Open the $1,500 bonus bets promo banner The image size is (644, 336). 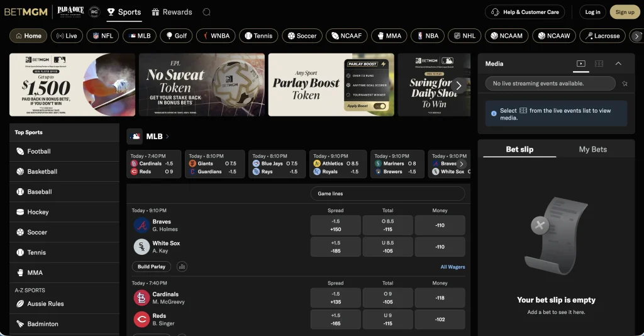pyautogui.click(x=72, y=84)
